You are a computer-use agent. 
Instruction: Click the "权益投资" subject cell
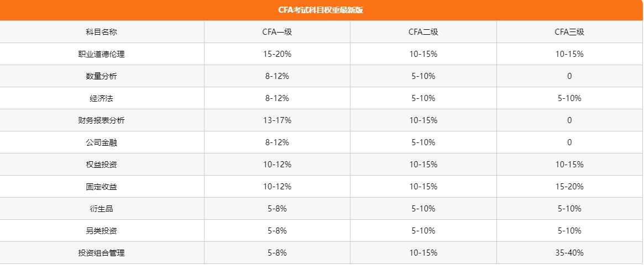tap(102, 165)
